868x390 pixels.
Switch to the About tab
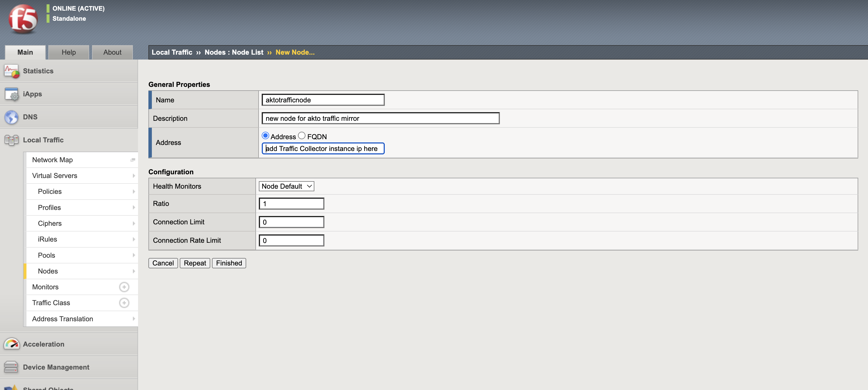pyautogui.click(x=112, y=52)
